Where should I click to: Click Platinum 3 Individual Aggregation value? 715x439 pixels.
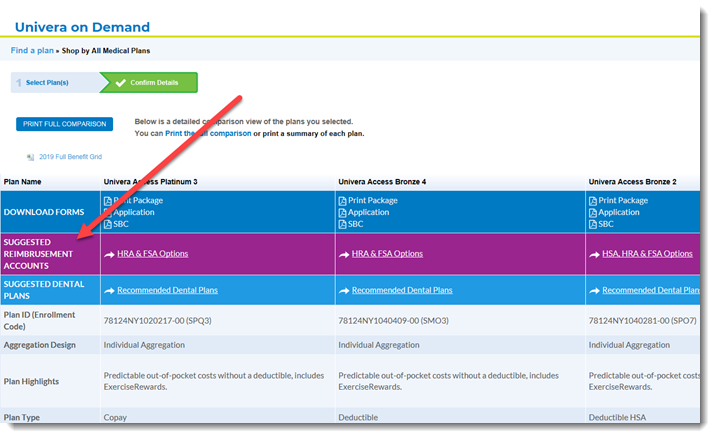pyautogui.click(x=144, y=345)
